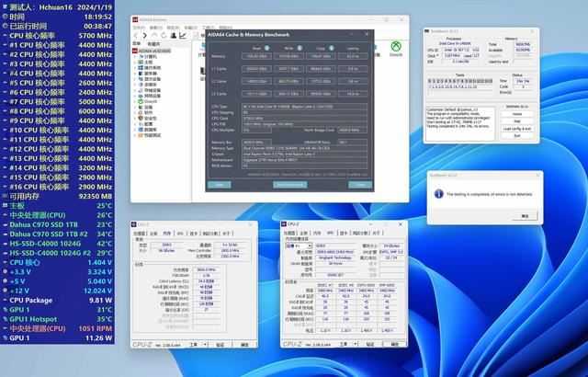The width and height of the screenshot is (588, 377).
Task: Open 测试分数 tab in CPU-Z SPD window
Action: coord(360,233)
